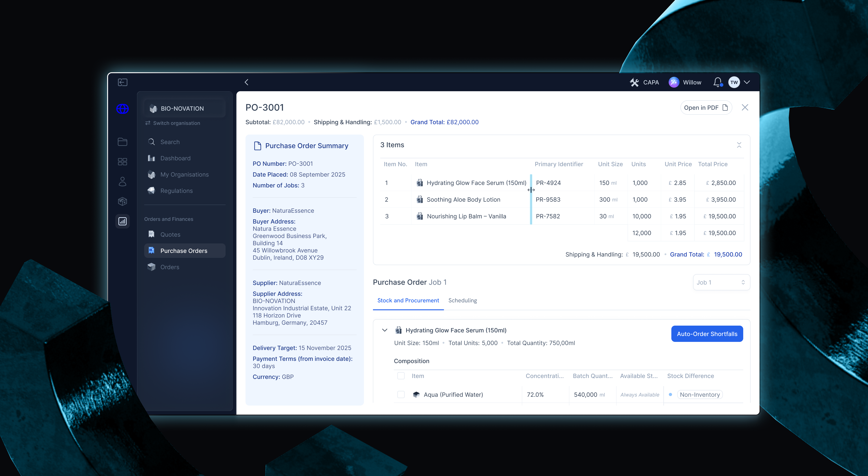The height and width of the screenshot is (476, 868).
Task: Collapse the 3 Items table panel
Action: click(x=739, y=145)
